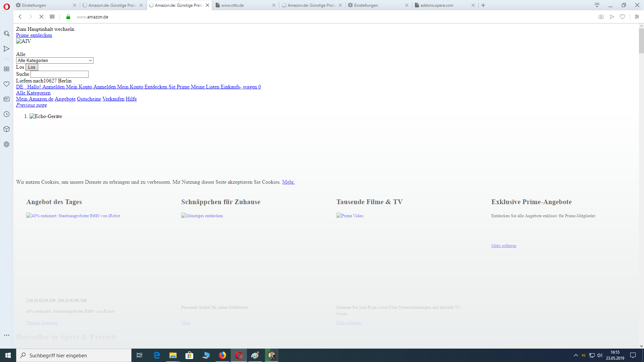This screenshot has height=362, width=644.
Task: Open Speed Dial from the sidebar
Action: pos(6,69)
